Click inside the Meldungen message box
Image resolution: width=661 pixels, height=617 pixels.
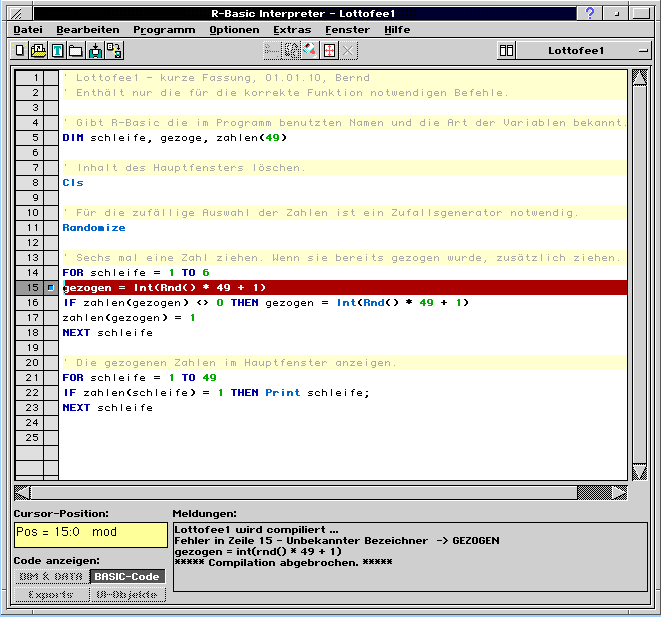point(410,557)
